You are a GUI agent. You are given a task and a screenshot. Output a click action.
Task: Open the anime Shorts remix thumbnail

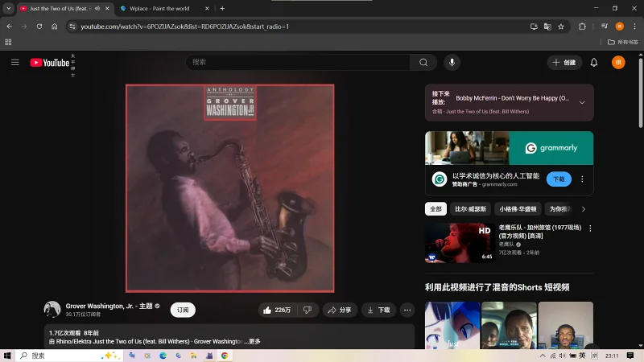(x=452, y=326)
